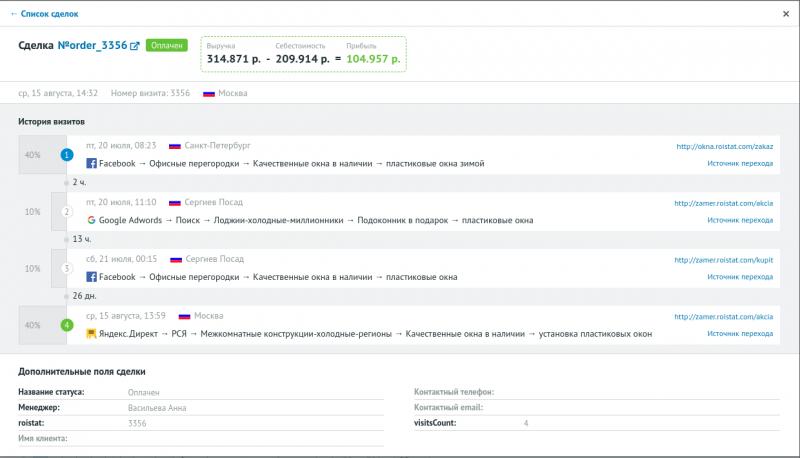Click the Facebook icon in first visit
The image size is (800, 458).
coord(91,163)
